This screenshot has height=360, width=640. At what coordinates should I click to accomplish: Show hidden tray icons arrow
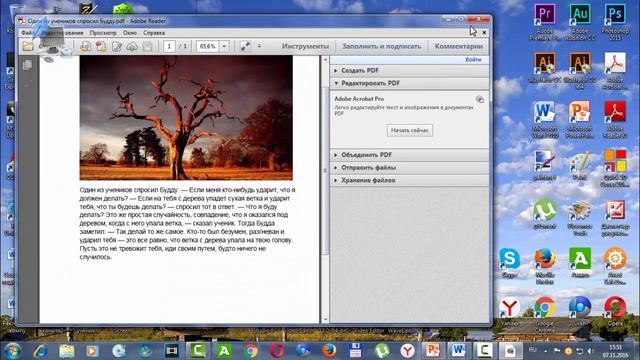pyautogui.click(x=546, y=351)
